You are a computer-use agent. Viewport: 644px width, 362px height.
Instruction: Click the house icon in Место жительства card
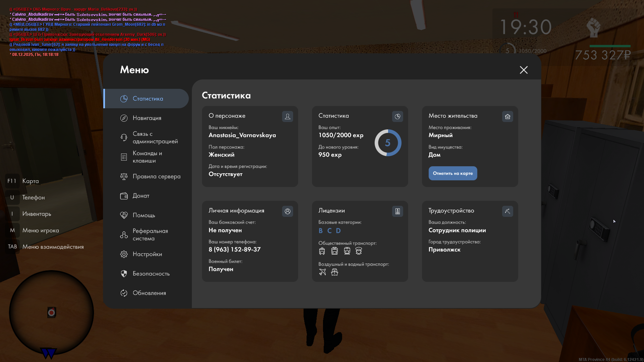tap(507, 116)
